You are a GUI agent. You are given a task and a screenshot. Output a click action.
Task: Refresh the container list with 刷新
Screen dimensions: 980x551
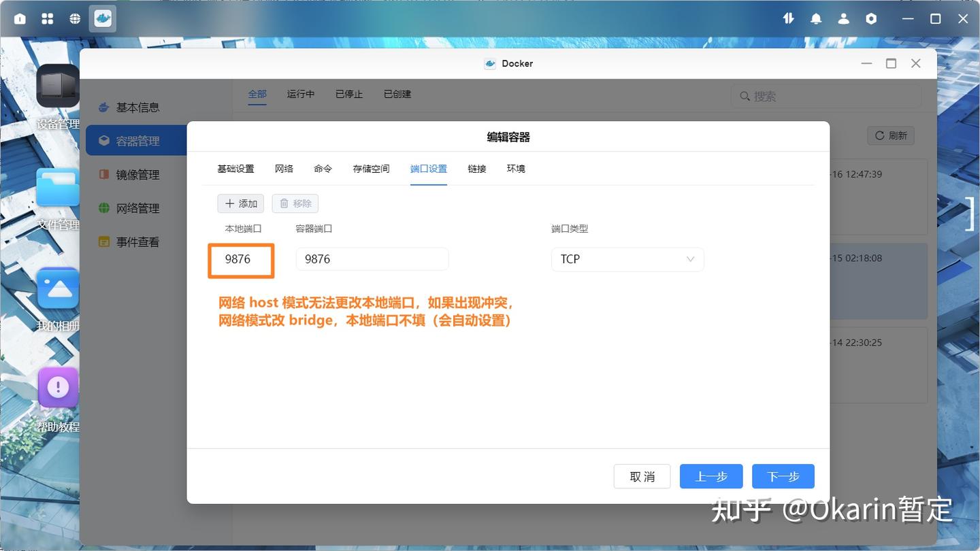click(890, 135)
